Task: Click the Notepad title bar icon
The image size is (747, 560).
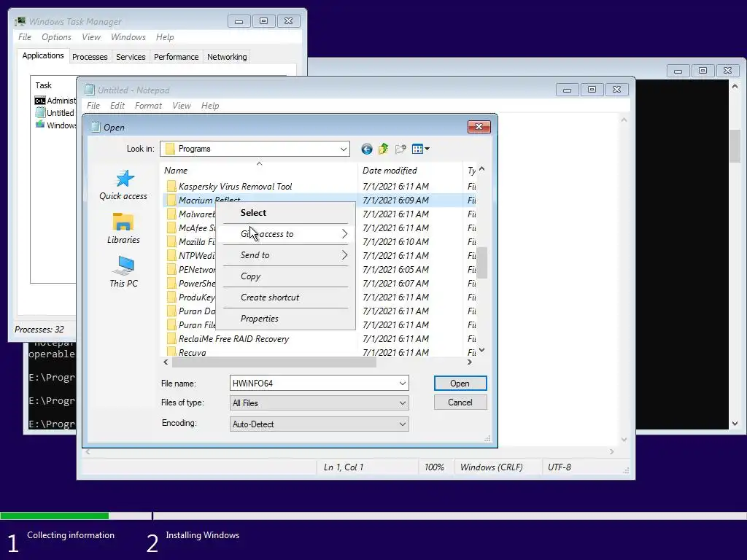Action: (x=90, y=90)
